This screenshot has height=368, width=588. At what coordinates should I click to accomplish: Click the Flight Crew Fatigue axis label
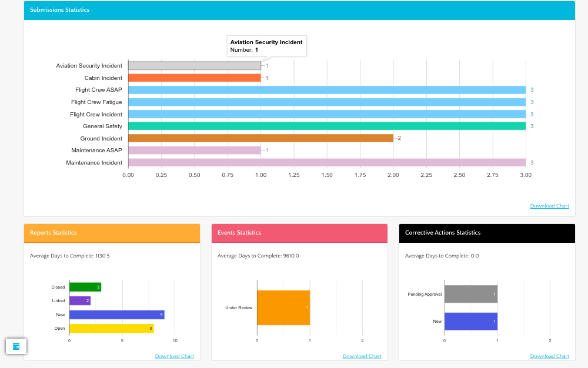pyautogui.click(x=97, y=102)
